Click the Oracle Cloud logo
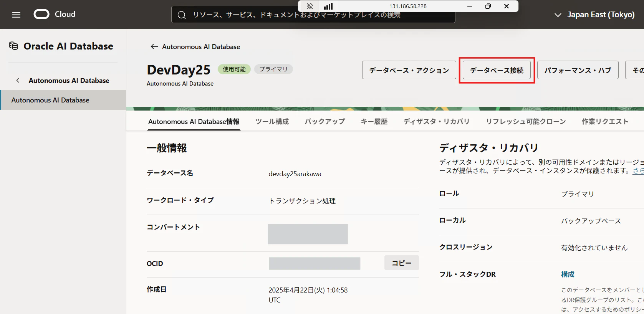The width and height of the screenshot is (644, 314). [41, 14]
